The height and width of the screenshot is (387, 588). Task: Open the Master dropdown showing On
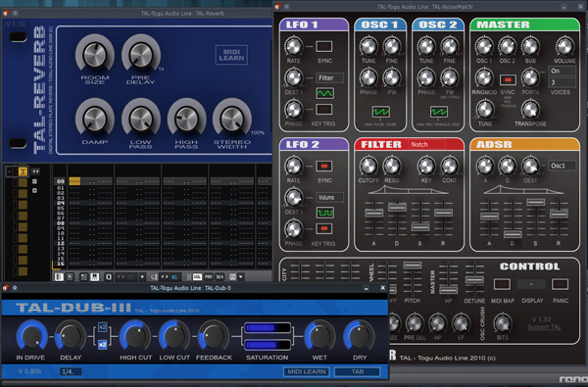pos(562,71)
